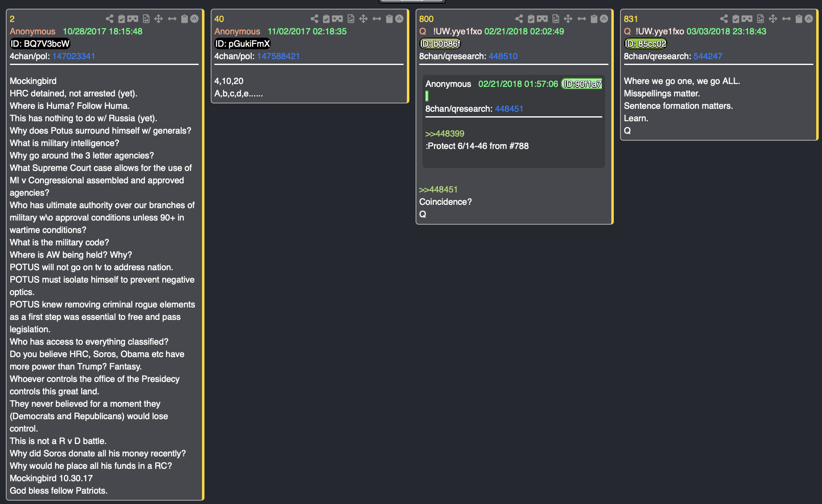Screen dimensions: 822x504
Task: Click post number 800
Action: 426,19
